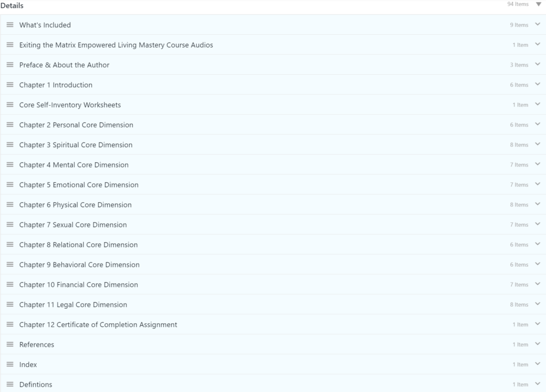Click the list icon beside Chapter 7 Sexual Core Dimension
546x392 pixels.
(x=10, y=225)
